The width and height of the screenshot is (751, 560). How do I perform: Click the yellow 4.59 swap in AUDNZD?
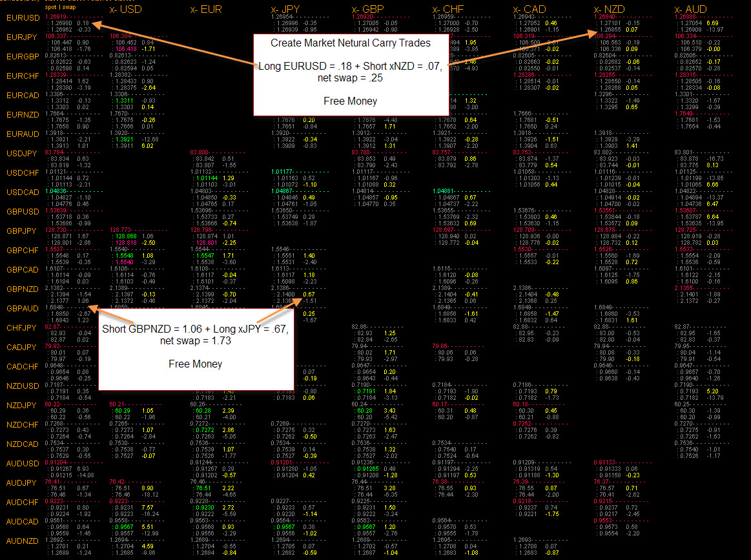point(147,546)
